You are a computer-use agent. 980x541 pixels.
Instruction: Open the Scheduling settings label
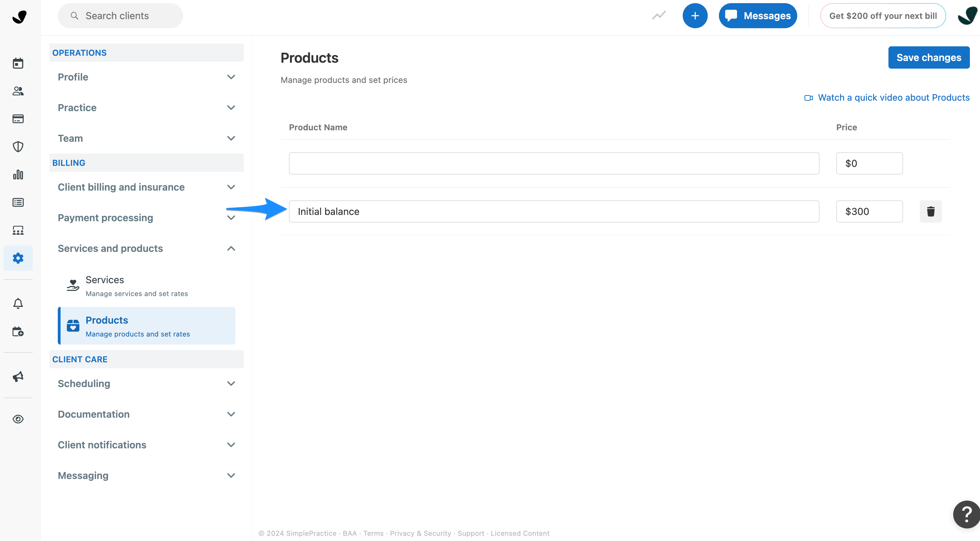coord(84,384)
